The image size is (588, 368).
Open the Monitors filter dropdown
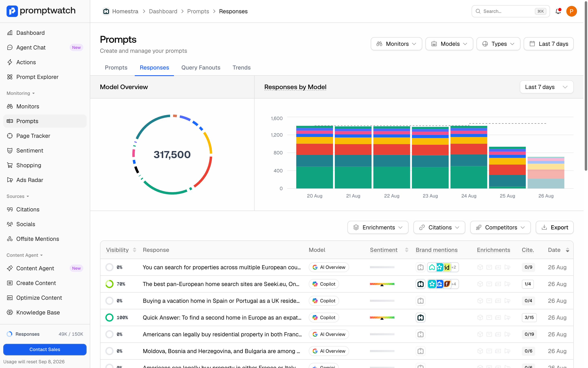396,44
